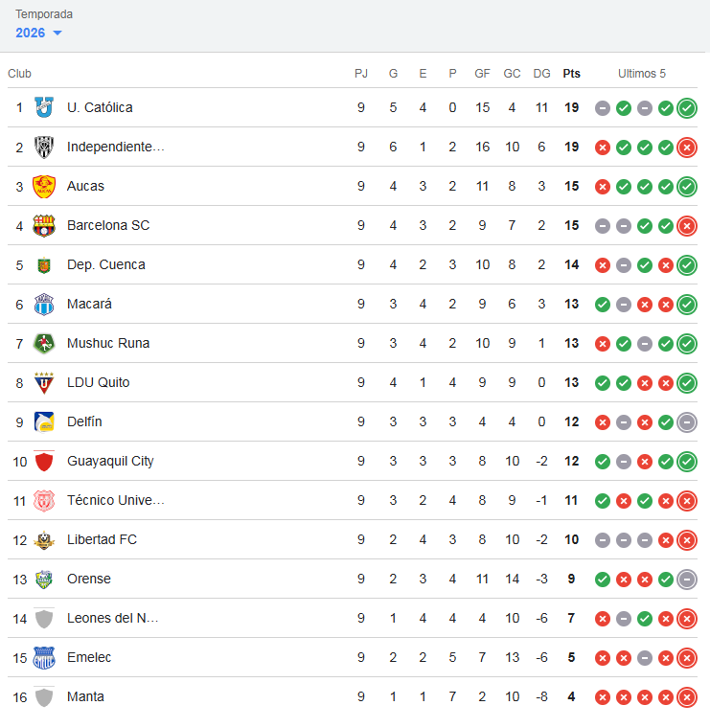Click the Pts column header

click(571, 74)
